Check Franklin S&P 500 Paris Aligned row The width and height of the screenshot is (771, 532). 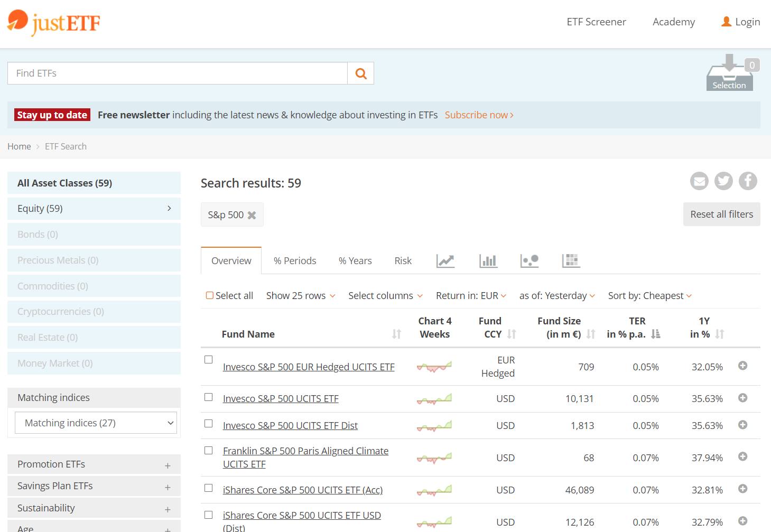tap(209, 451)
